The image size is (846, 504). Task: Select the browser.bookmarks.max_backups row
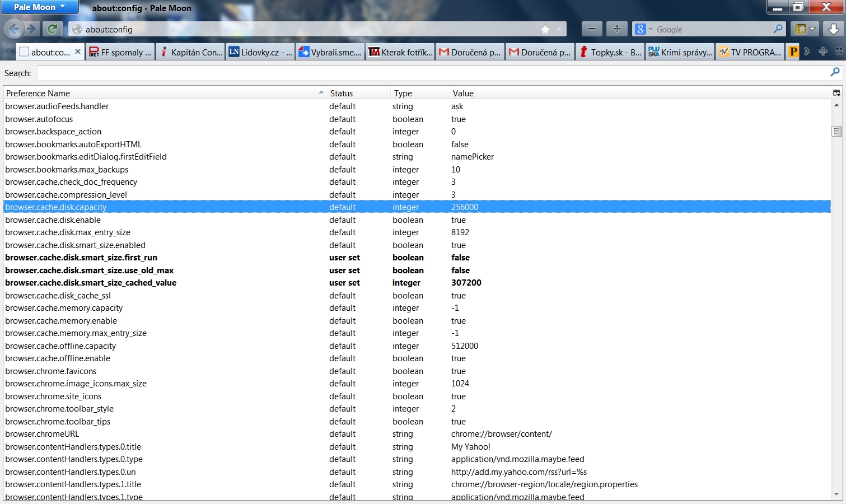[x=417, y=170]
